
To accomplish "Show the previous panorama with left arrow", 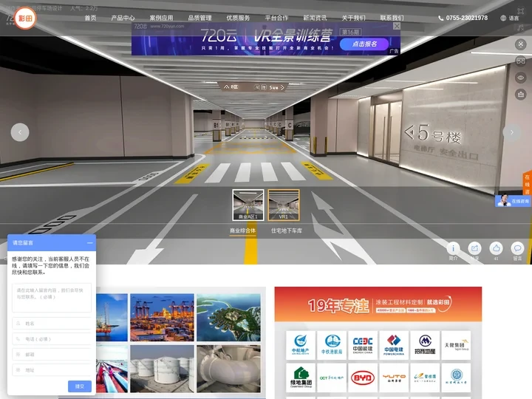I will (x=20, y=132).
